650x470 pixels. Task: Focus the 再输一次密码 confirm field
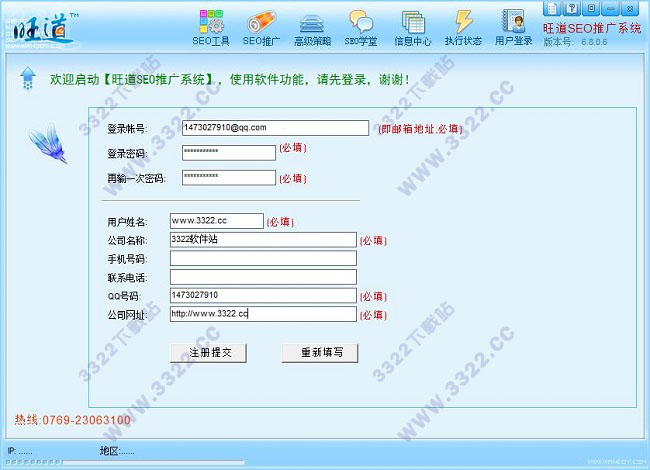pos(229,177)
